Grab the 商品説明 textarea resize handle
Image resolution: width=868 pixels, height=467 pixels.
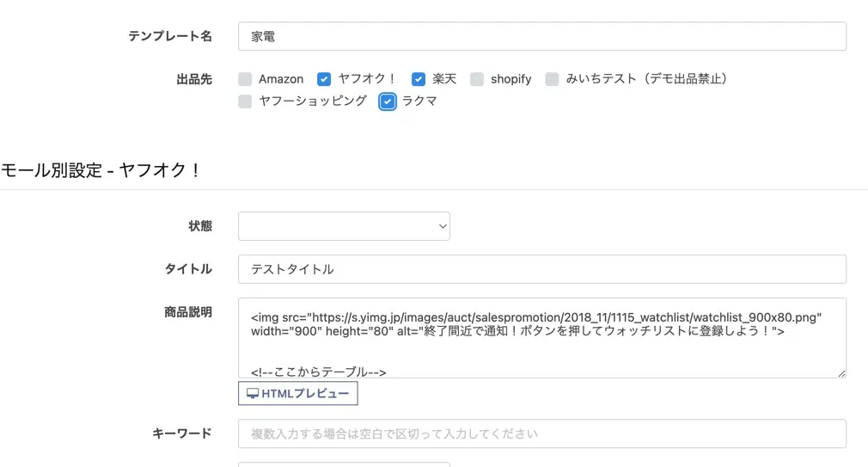[841, 372]
